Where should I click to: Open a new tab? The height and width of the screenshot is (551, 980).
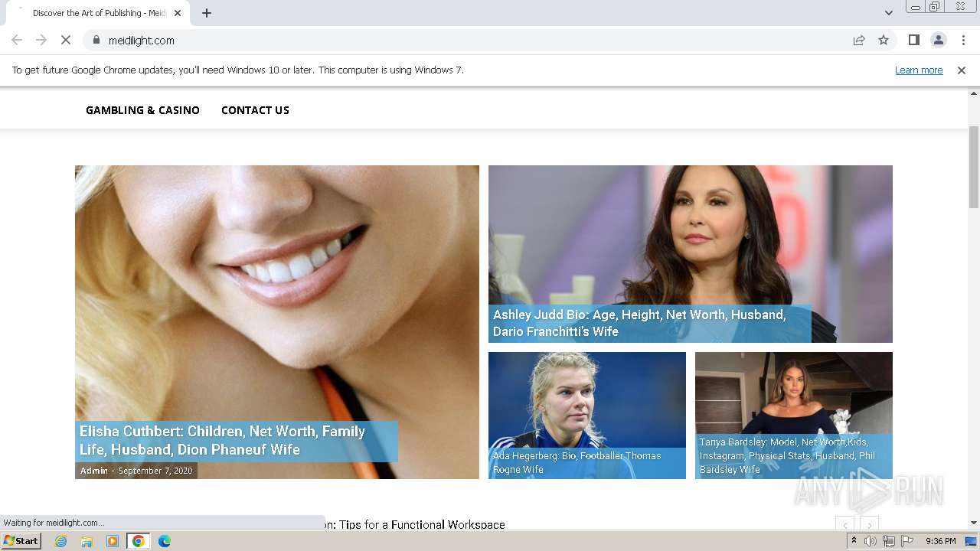coord(207,13)
